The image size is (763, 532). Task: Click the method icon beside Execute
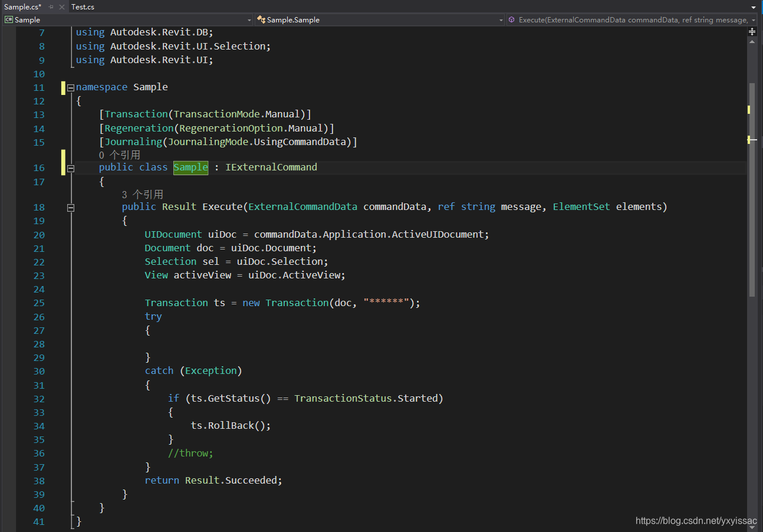(x=511, y=20)
